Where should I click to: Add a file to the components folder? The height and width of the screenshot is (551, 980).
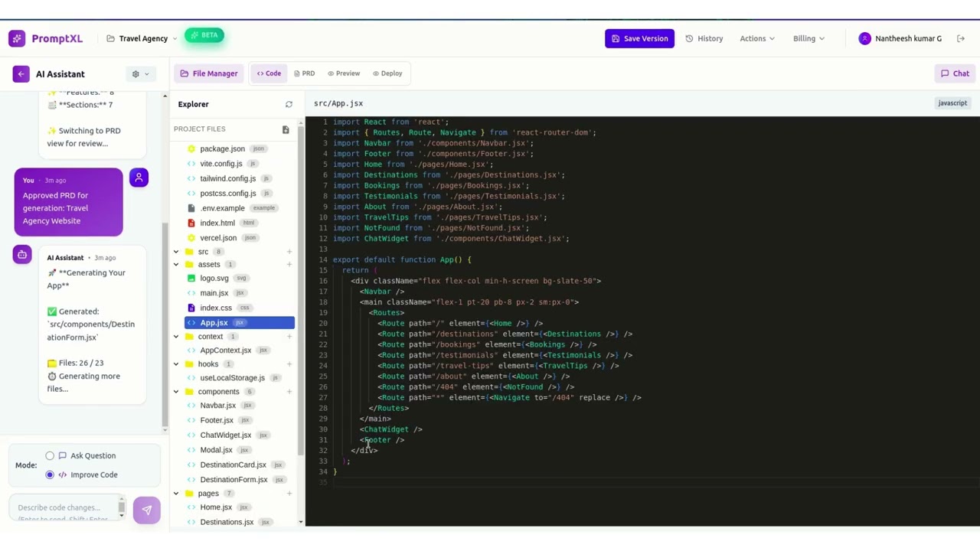pyautogui.click(x=289, y=392)
